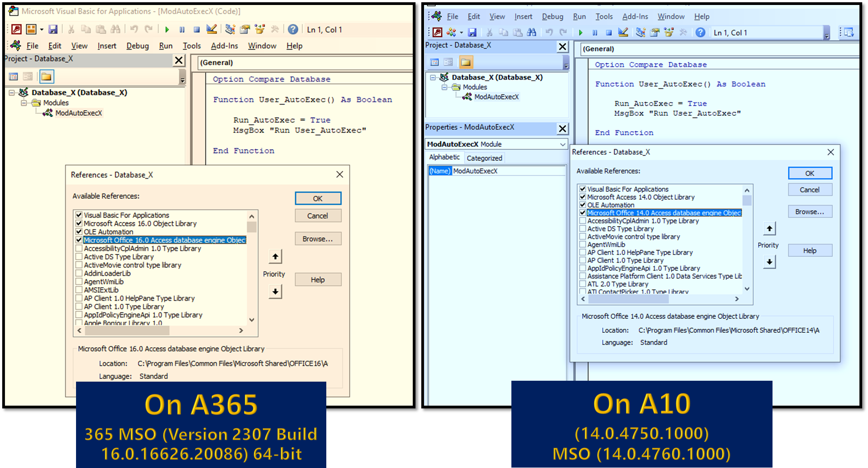Open Object Browser icon in A365 toolbar
The image size is (868, 468).
[260, 29]
